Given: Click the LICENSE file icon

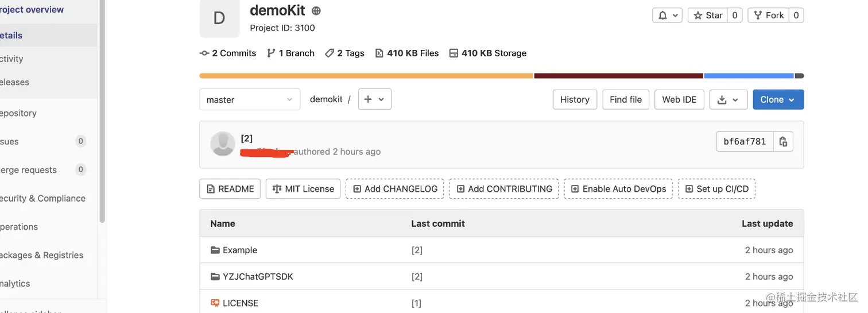Looking at the screenshot, I should [x=215, y=303].
